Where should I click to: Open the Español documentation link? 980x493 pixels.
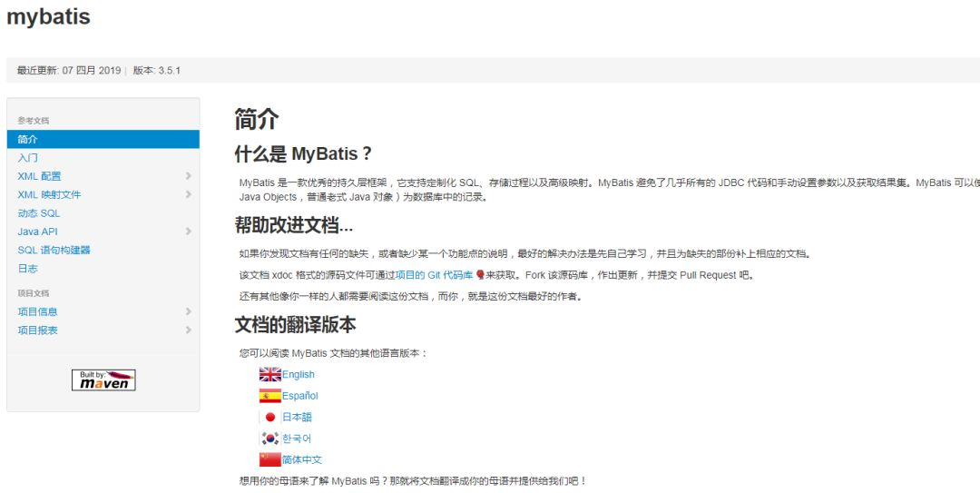[x=300, y=396]
